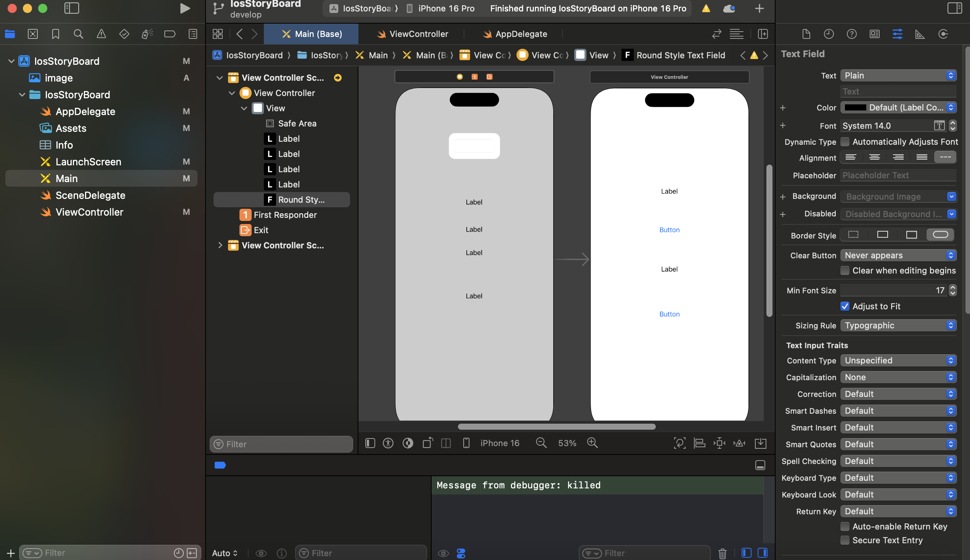Image resolution: width=970 pixels, height=560 pixels.
Task: Show the File inspector
Action: coord(806,34)
